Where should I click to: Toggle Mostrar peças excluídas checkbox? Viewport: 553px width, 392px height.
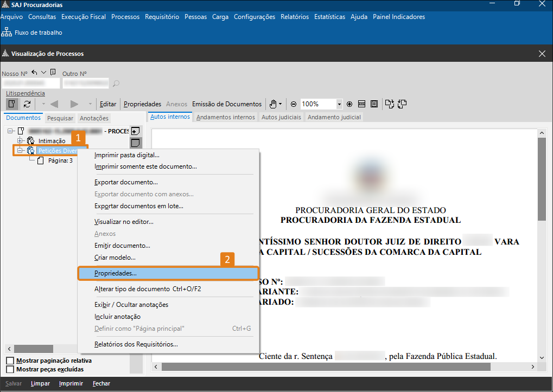[x=10, y=369]
